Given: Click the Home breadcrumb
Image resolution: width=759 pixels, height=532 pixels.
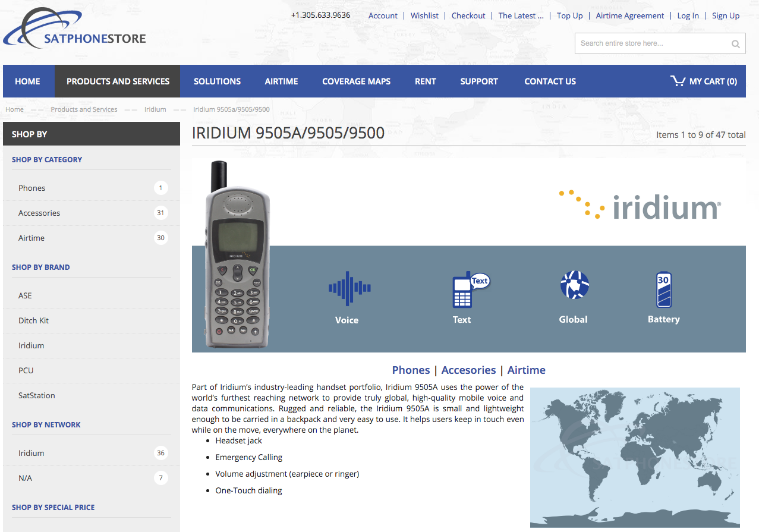Looking at the screenshot, I should click(15, 109).
